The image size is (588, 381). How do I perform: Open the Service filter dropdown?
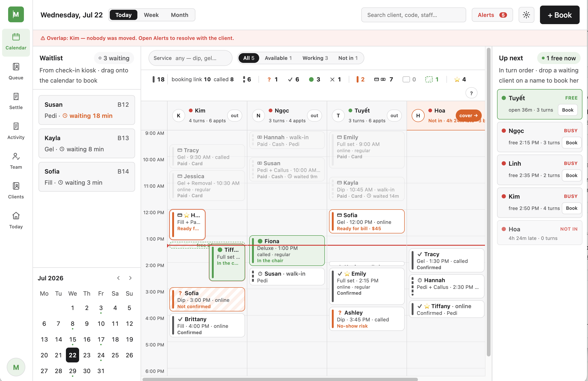(190, 58)
